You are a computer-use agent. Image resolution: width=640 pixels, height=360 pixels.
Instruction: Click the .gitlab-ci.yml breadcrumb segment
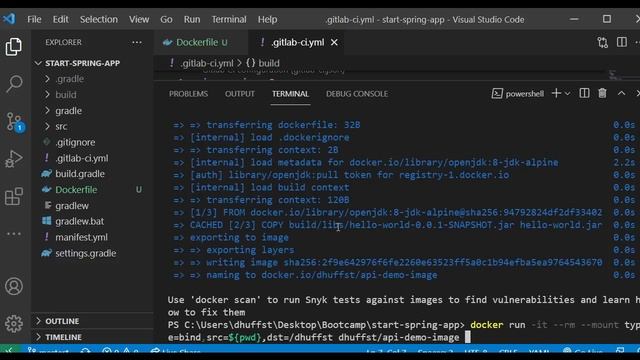207,63
